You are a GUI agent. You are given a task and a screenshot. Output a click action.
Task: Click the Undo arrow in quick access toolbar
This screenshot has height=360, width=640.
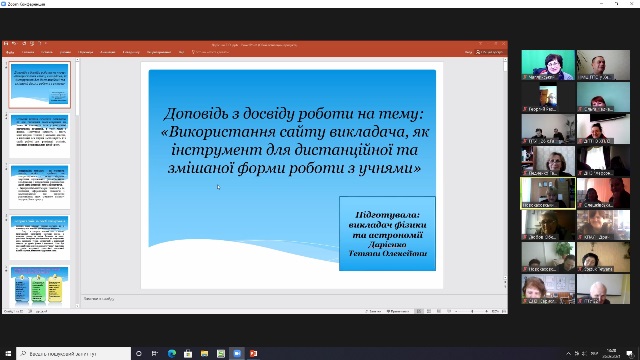(14, 43)
